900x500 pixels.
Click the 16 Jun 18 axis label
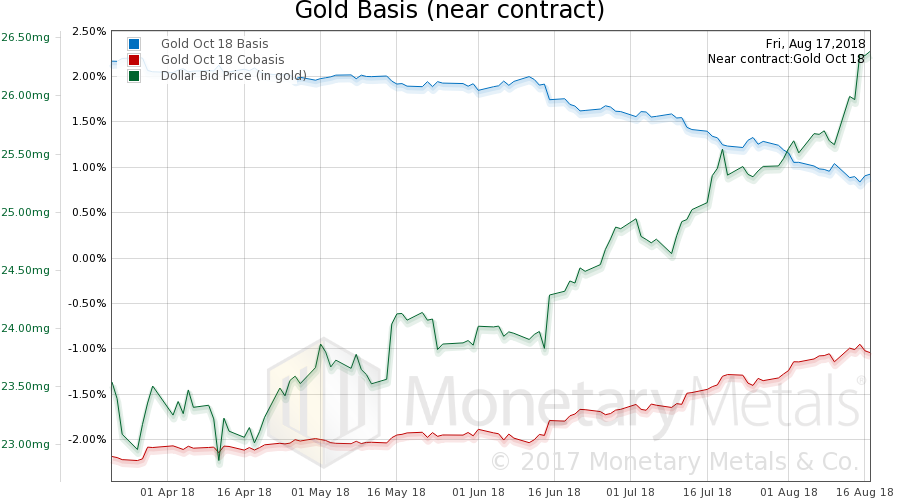point(554,492)
